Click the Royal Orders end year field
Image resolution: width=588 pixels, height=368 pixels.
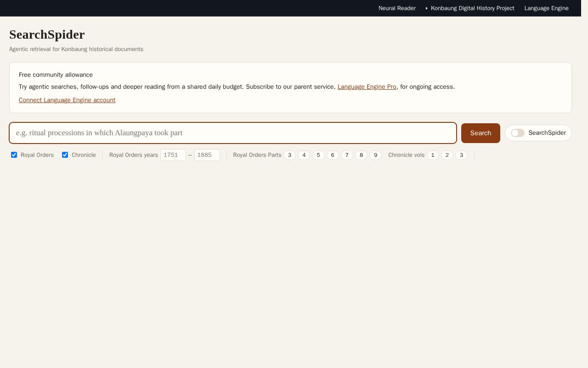pyautogui.click(x=207, y=155)
